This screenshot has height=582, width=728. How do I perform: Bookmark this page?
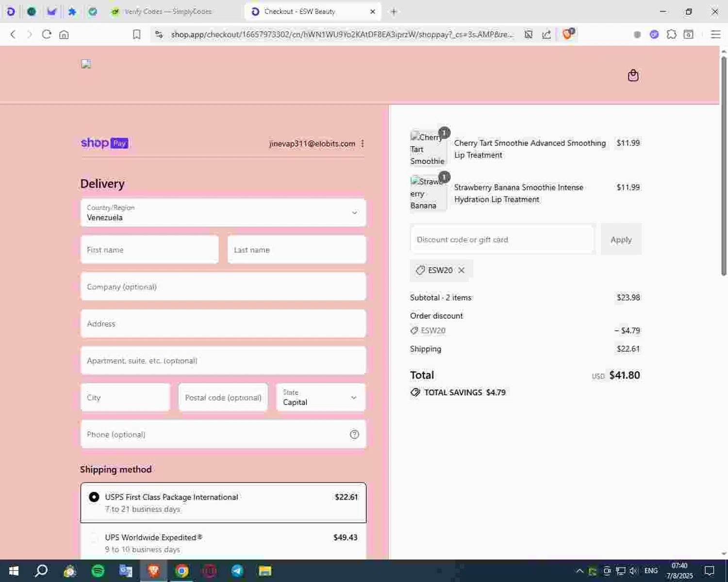point(137,34)
